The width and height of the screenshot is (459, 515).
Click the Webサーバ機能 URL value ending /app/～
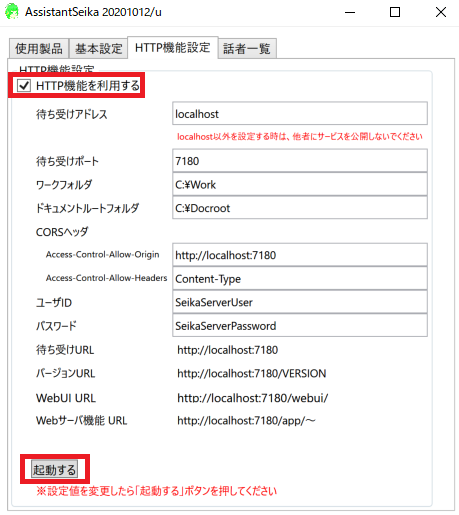(246, 421)
